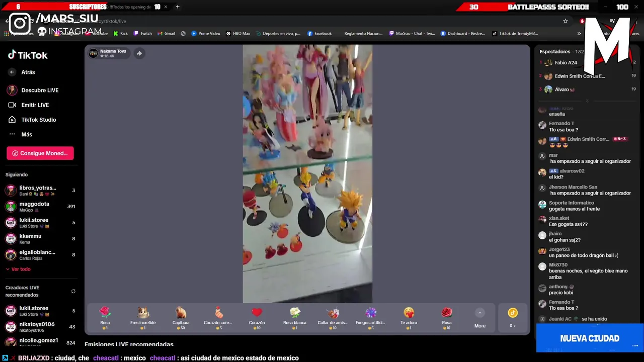The width and height of the screenshot is (644, 362).
Task: Open lukii.storee under Creadores LIVE recomendadas
Action: coord(40,311)
